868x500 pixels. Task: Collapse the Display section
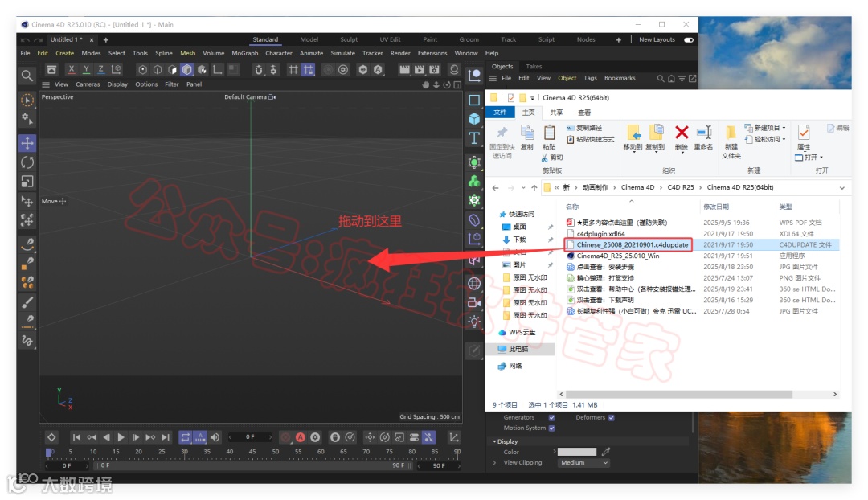click(494, 441)
